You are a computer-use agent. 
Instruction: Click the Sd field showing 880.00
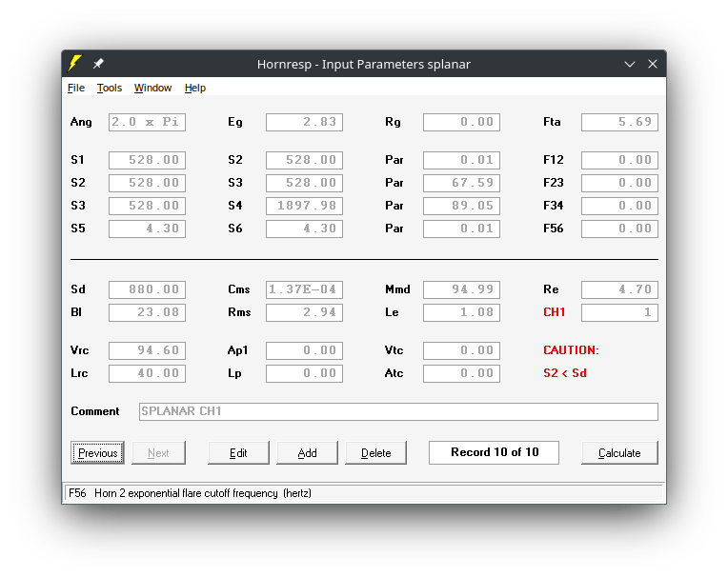coord(147,289)
